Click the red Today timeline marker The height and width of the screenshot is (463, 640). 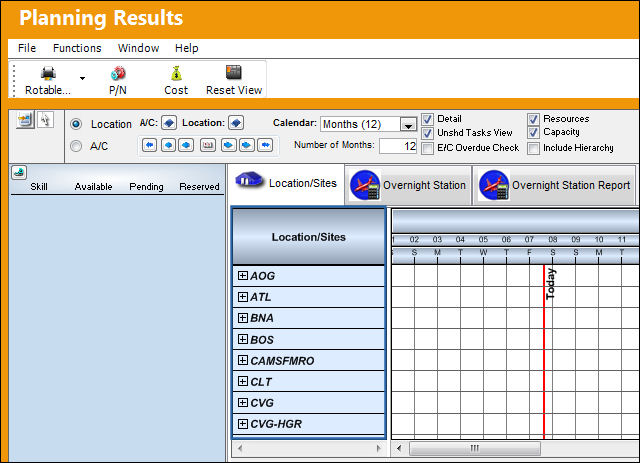(x=544, y=351)
